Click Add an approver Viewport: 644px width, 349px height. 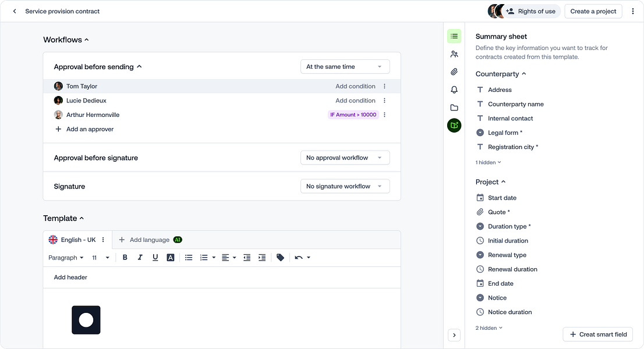(84, 129)
